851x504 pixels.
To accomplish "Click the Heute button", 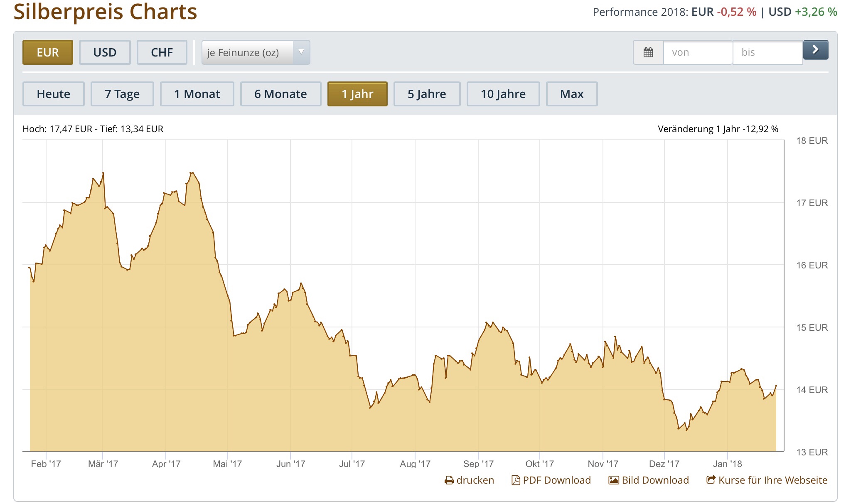I will click(54, 94).
